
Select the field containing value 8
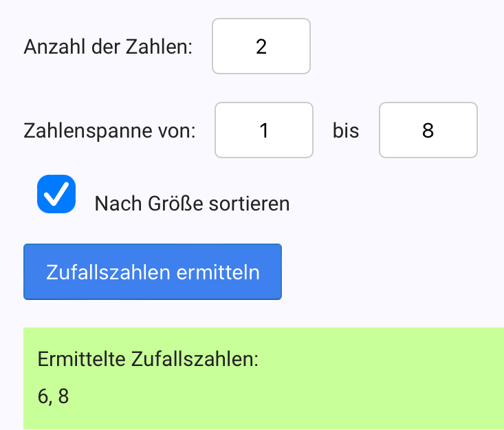pos(428,131)
